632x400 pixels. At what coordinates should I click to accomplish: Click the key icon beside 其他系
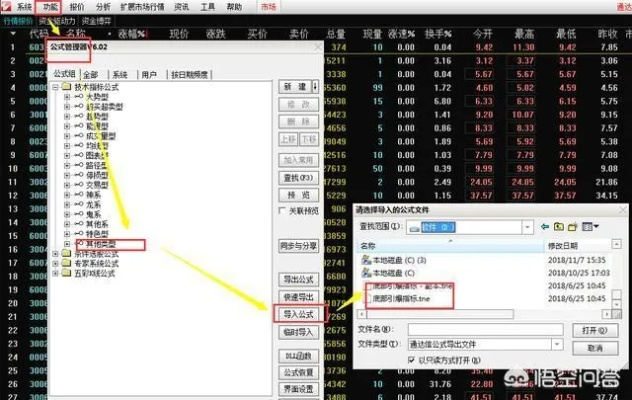[x=79, y=224]
